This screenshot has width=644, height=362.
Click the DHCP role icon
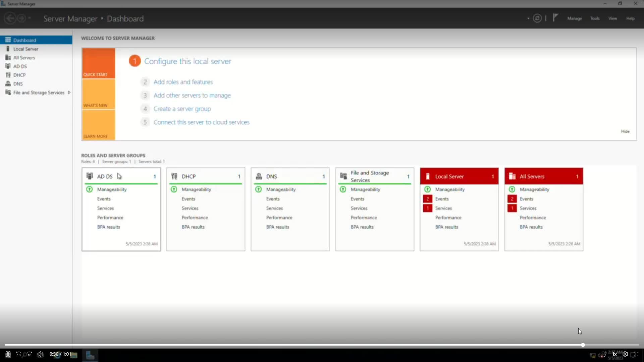(174, 176)
